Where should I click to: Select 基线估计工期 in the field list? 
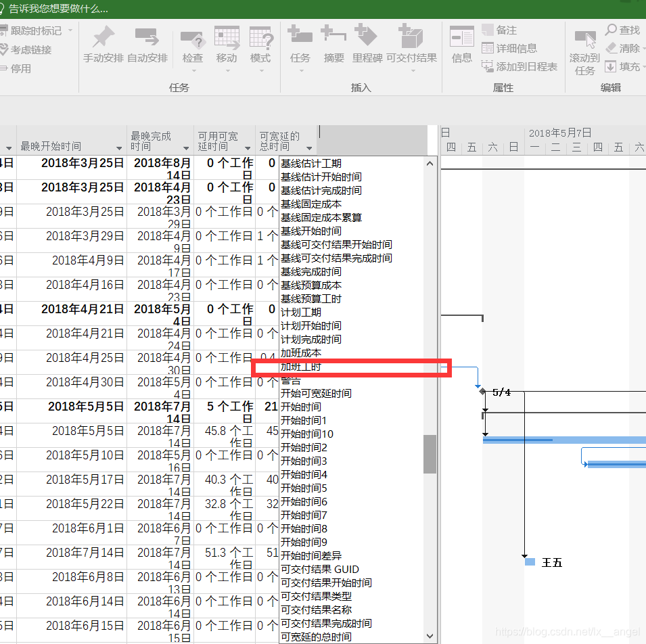[311, 164]
